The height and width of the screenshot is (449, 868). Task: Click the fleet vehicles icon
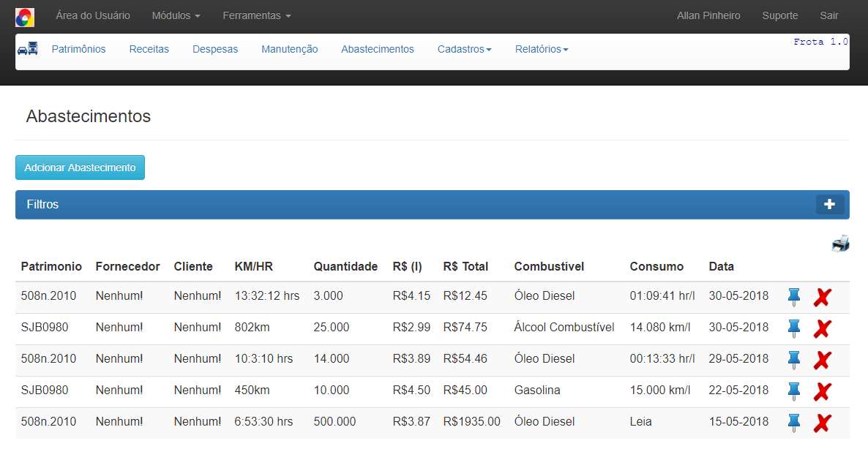tap(27, 49)
